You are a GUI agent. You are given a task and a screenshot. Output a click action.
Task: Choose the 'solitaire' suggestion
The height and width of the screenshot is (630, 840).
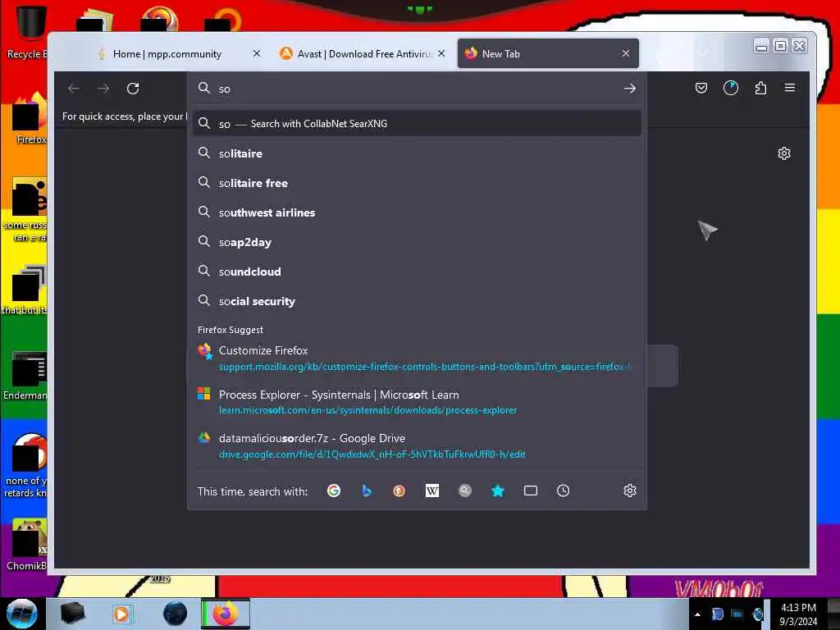pyautogui.click(x=417, y=153)
